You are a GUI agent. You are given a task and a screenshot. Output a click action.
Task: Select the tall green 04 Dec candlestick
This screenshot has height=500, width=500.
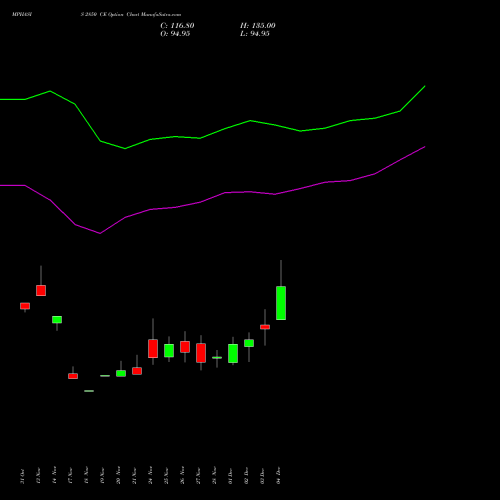pyautogui.click(x=281, y=303)
